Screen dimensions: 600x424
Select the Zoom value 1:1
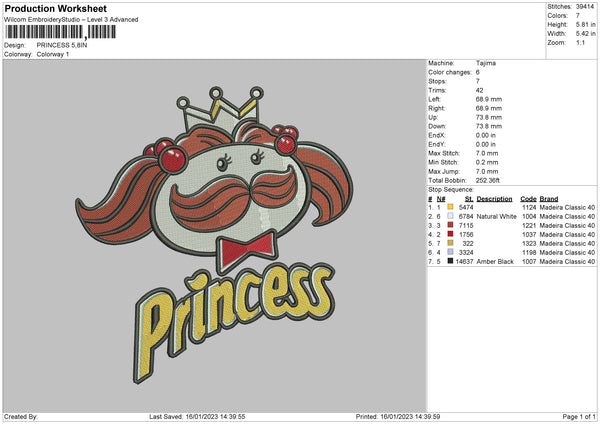click(x=580, y=42)
